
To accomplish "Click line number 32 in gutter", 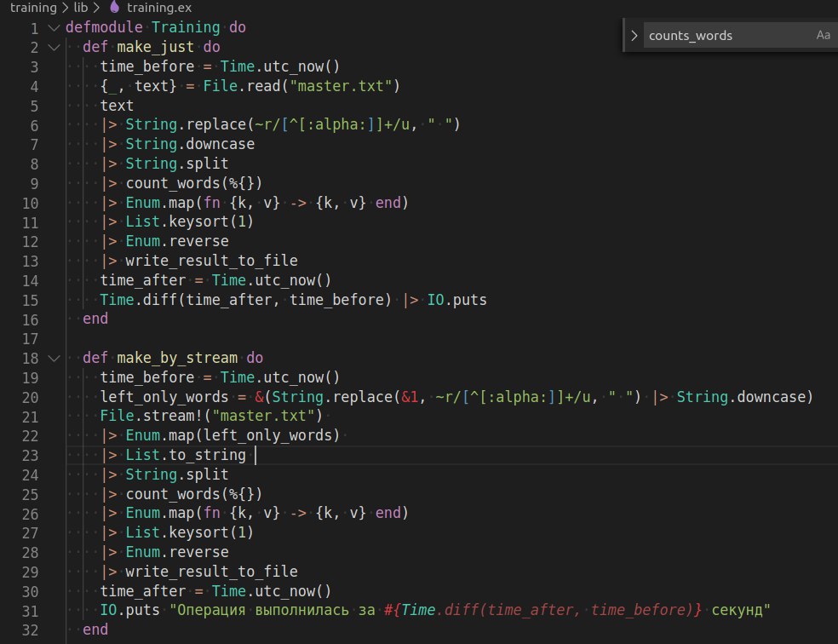I will pos(31,630).
